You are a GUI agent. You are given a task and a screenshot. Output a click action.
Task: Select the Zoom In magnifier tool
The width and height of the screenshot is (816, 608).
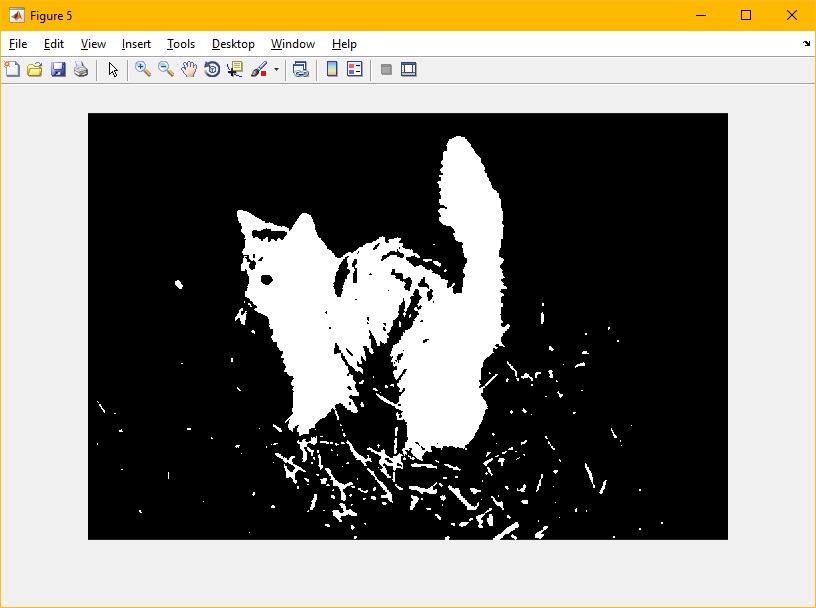coord(143,70)
